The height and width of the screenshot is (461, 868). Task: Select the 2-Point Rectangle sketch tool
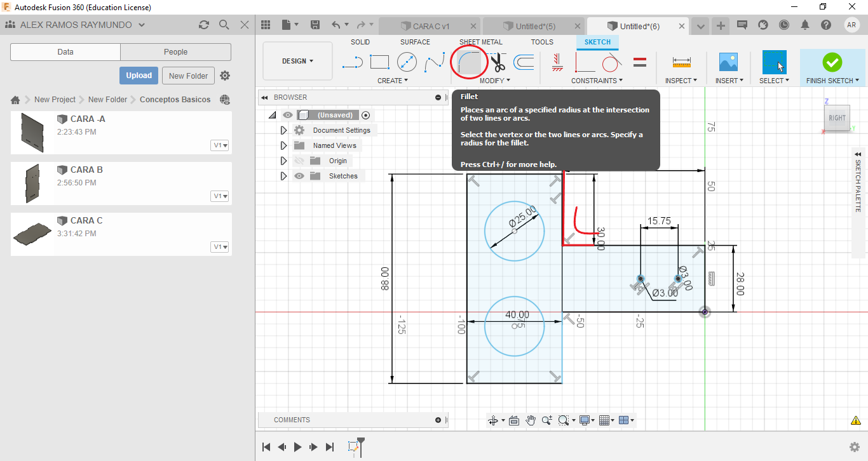[379, 62]
